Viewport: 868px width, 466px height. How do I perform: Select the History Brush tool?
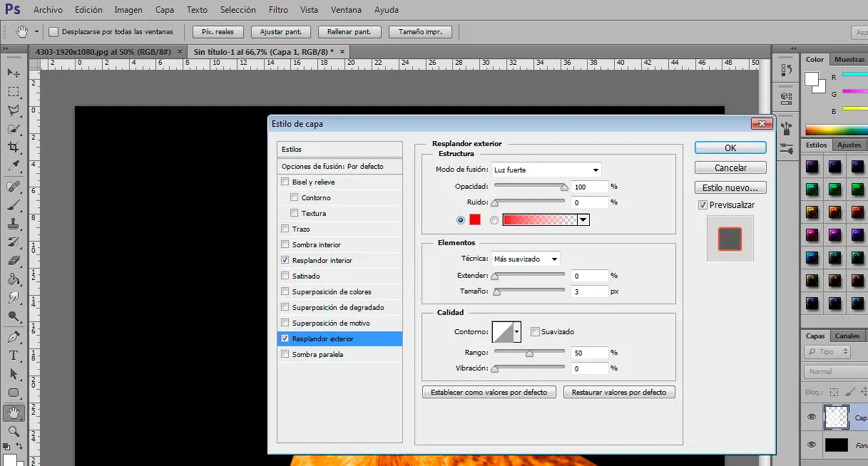click(x=14, y=242)
